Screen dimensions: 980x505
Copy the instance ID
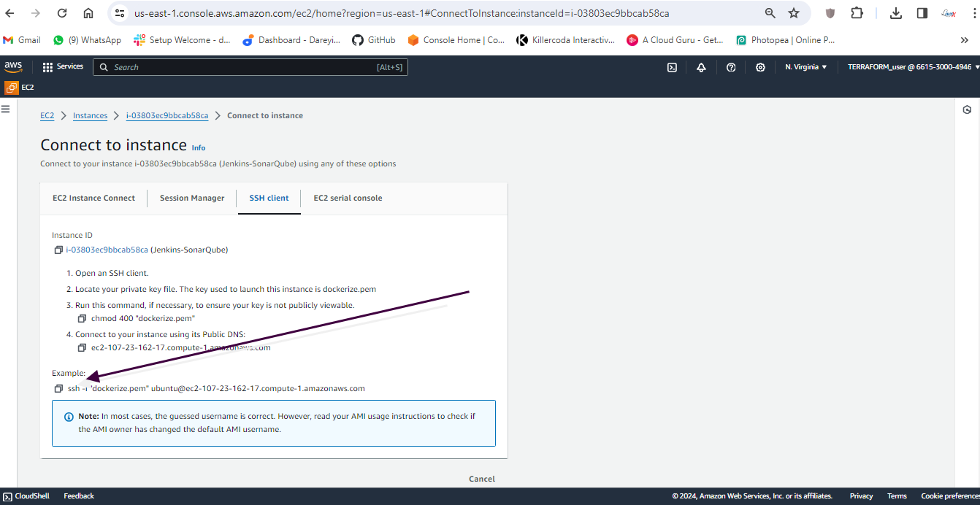[58, 250]
